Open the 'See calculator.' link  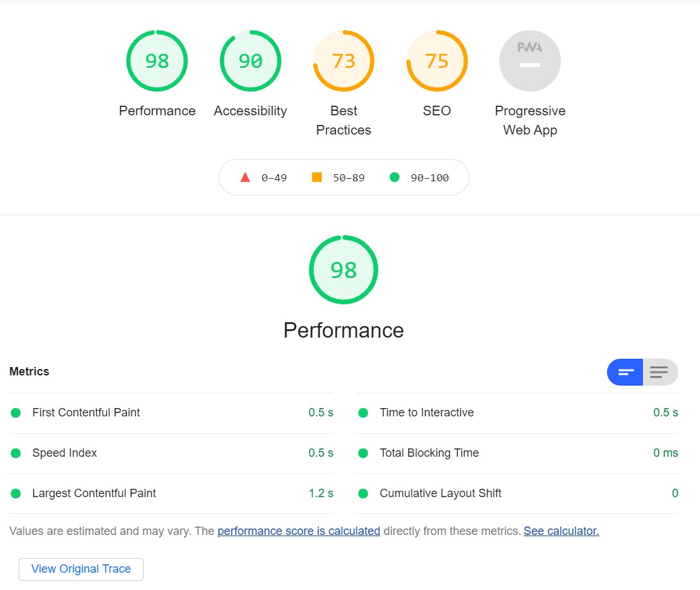coord(561,531)
